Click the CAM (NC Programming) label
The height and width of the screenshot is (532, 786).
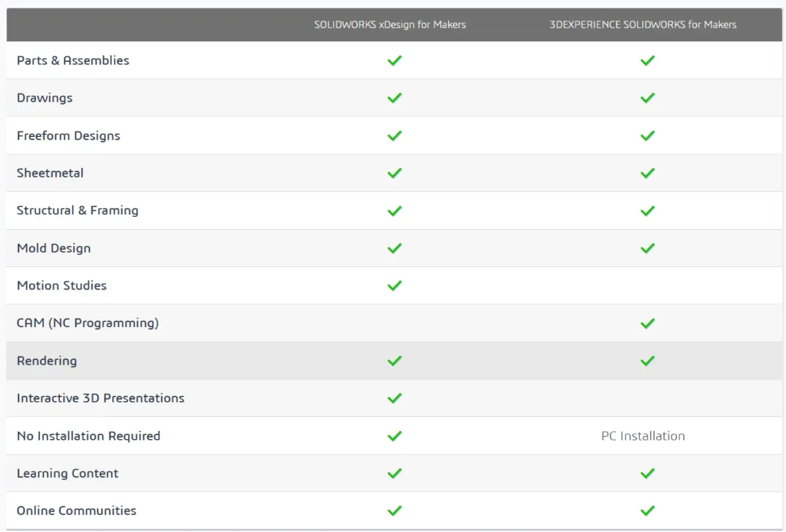(87, 323)
